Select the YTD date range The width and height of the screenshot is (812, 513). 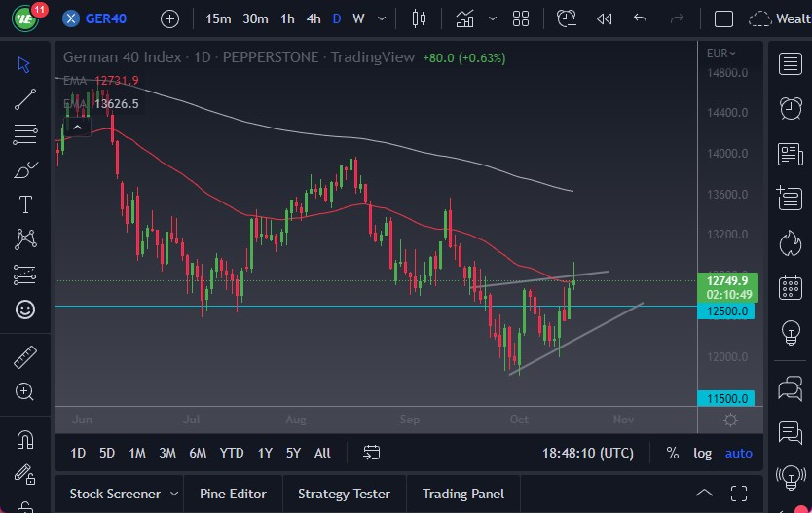(x=232, y=453)
